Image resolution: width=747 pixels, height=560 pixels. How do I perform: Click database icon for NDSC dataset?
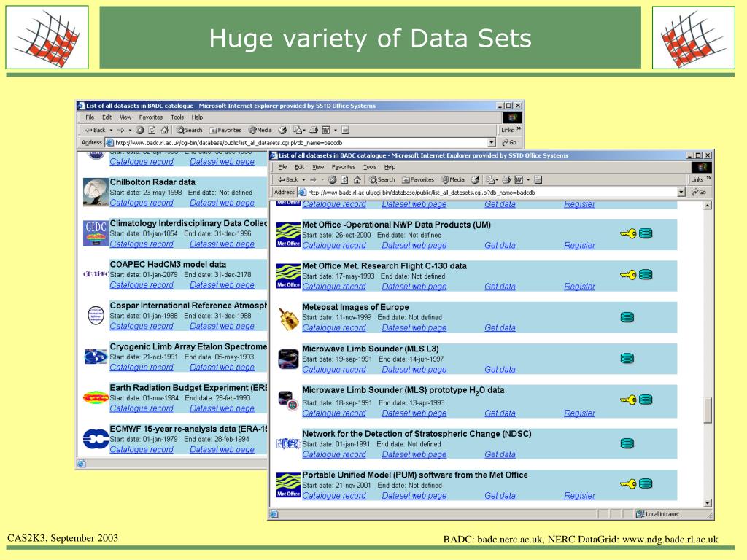pos(627,443)
